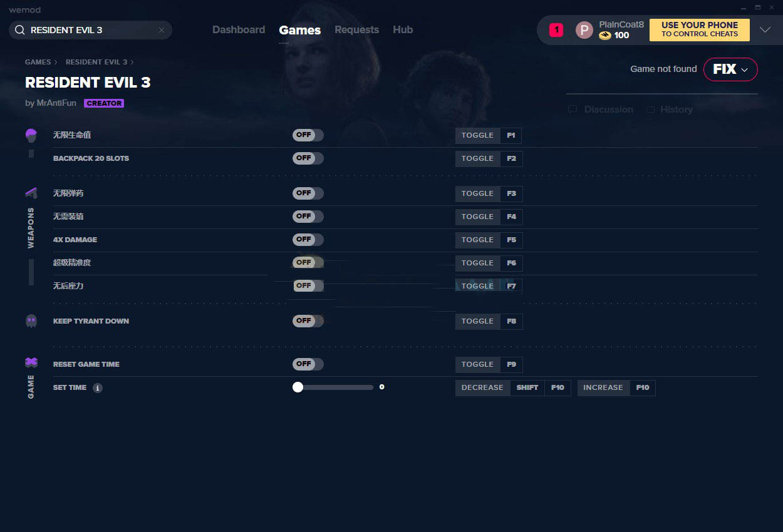Click the SET TIME slider handle
This screenshot has width=783, height=532.
click(298, 387)
